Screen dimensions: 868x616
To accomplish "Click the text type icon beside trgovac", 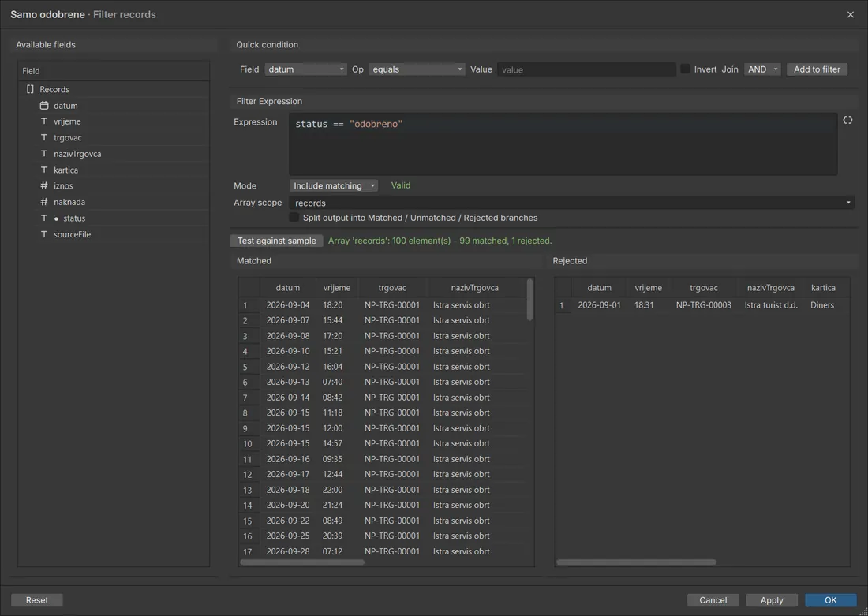I will pyautogui.click(x=44, y=137).
